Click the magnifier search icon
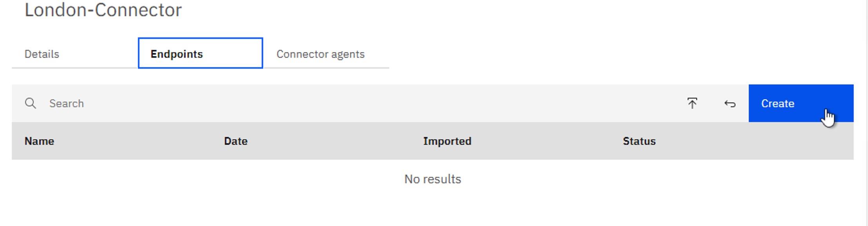This screenshot has height=226, width=868. [30, 104]
